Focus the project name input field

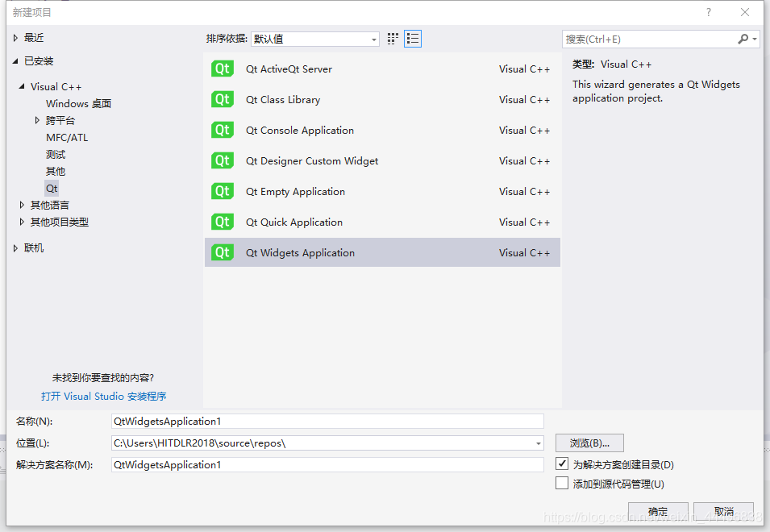click(x=327, y=421)
